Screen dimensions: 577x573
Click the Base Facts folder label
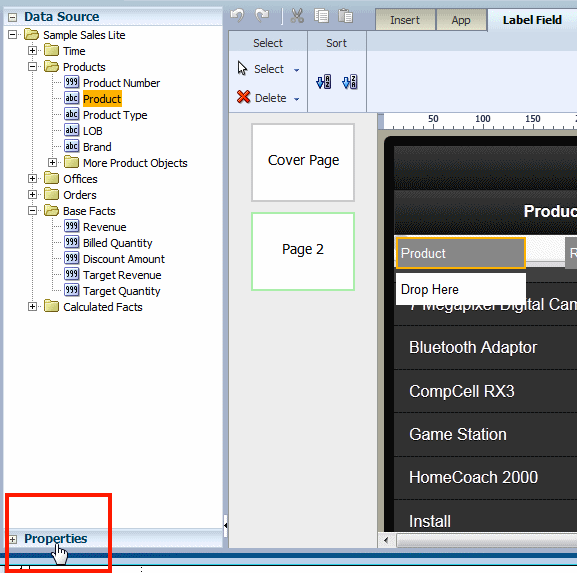point(89,211)
